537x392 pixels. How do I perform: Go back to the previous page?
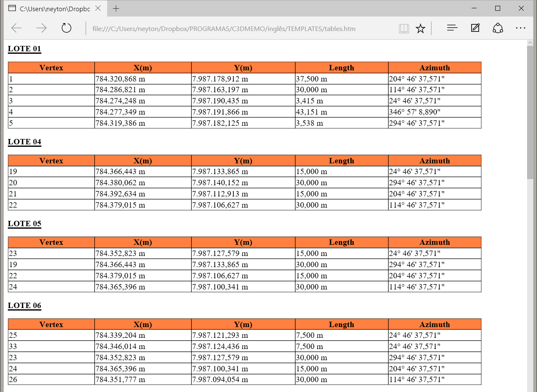click(x=17, y=28)
